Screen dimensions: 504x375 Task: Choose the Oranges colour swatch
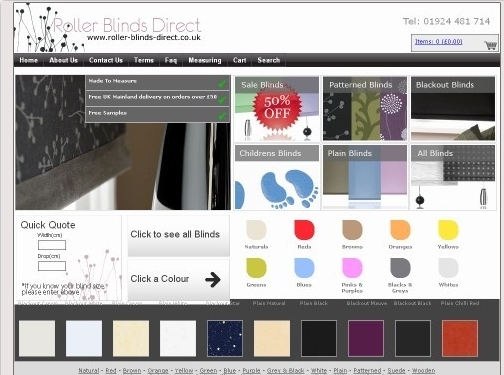point(400,230)
